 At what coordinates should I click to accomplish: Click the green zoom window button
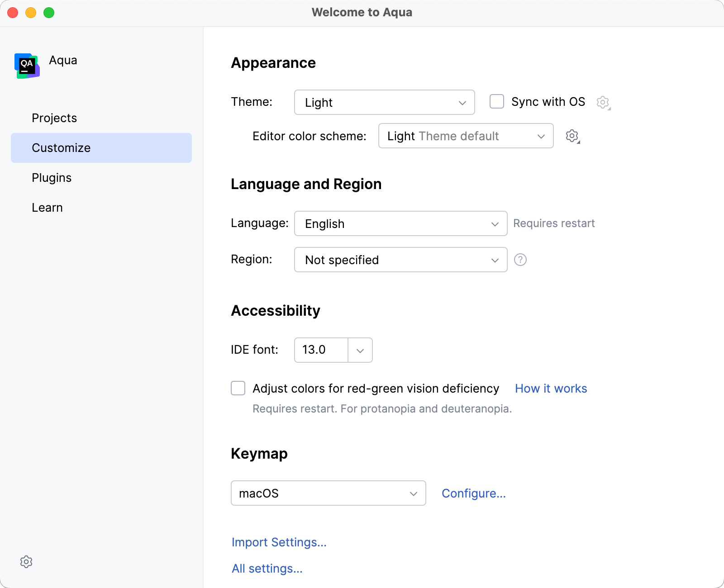point(49,13)
